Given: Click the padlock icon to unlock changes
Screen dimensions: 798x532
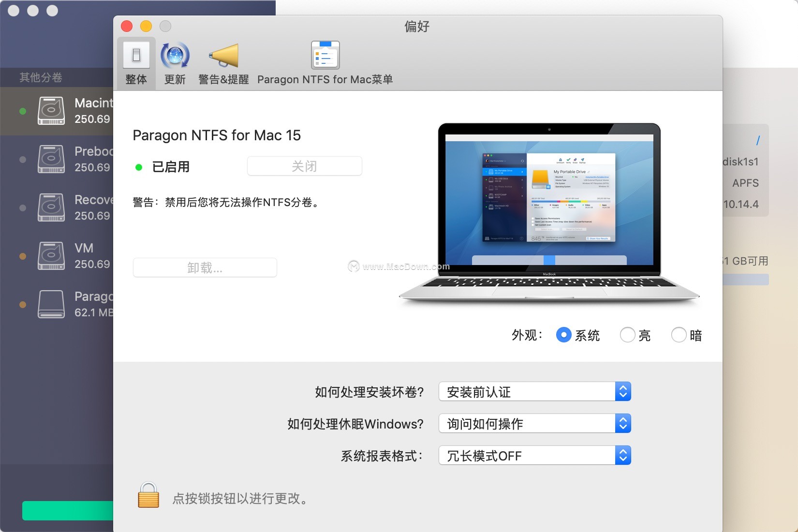Looking at the screenshot, I should tap(148, 495).
